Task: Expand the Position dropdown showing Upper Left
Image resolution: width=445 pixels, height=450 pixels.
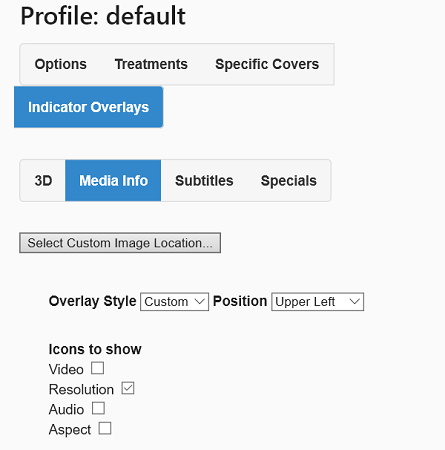Action: click(317, 302)
